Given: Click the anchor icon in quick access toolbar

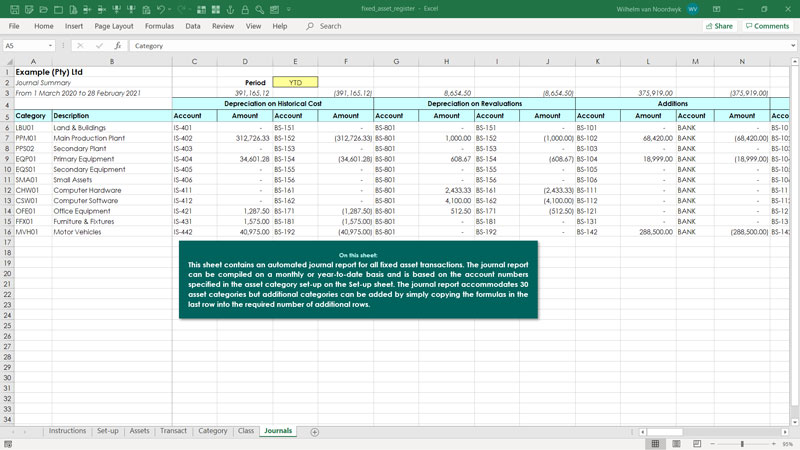Looking at the screenshot, I should [x=230, y=9].
